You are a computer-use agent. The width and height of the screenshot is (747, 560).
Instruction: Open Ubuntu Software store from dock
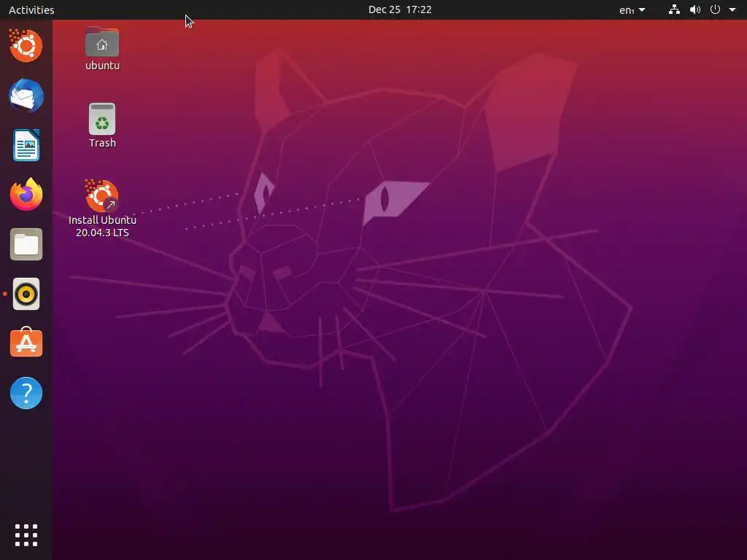coord(26,343)
